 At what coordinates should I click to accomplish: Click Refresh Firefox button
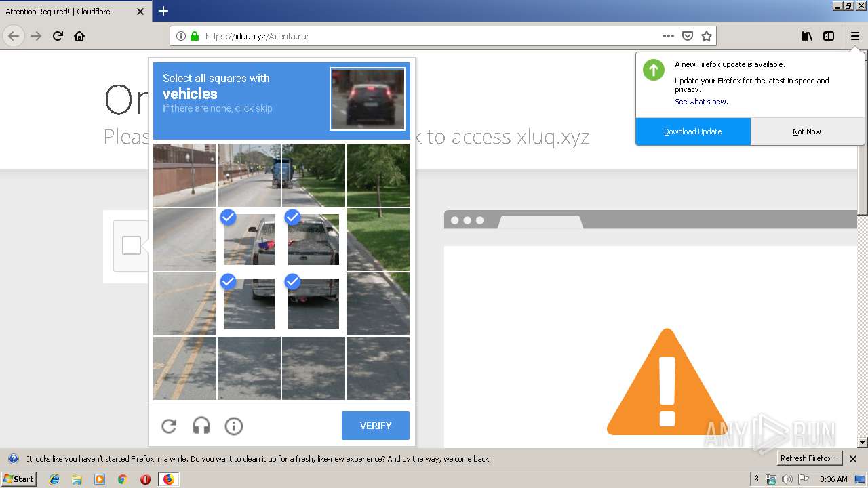tap(810, 459)
